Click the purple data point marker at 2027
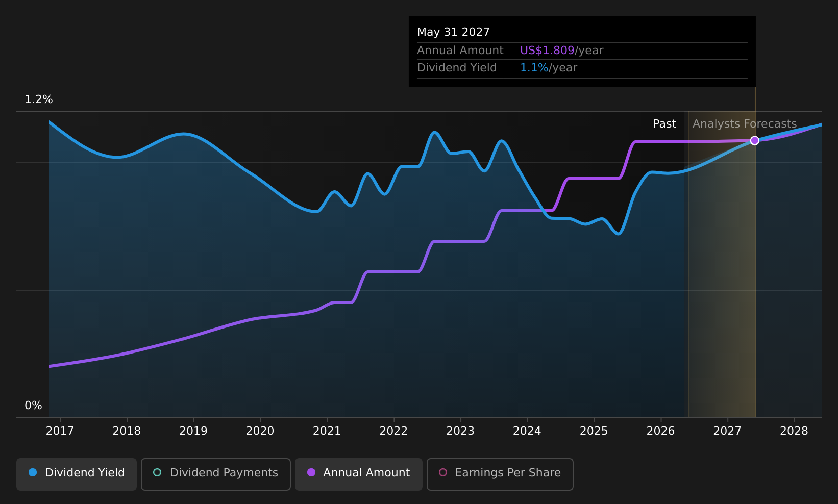This screenshot has height=504, width=838. (754, 140)
